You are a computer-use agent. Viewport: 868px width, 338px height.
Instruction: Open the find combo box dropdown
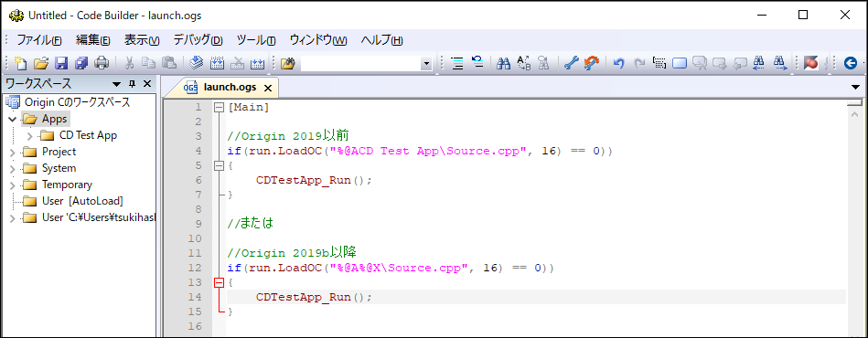point(426,64)
